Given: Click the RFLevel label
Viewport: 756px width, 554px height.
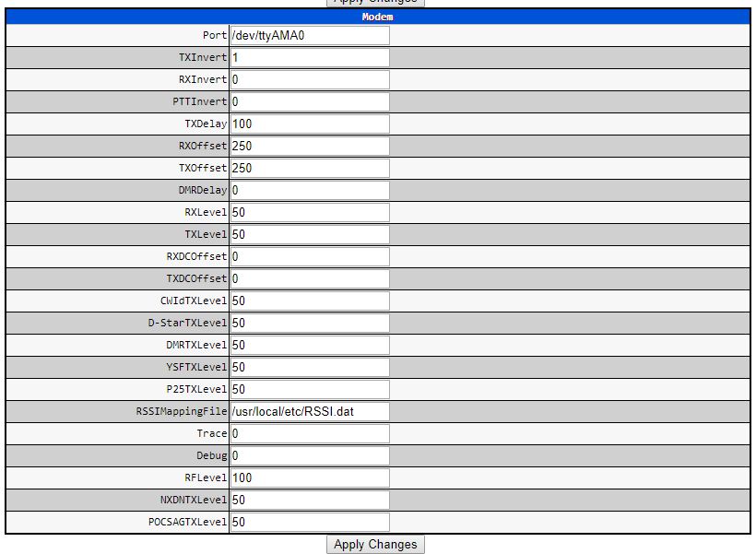Looking at the screenshot, I should 206,477.
